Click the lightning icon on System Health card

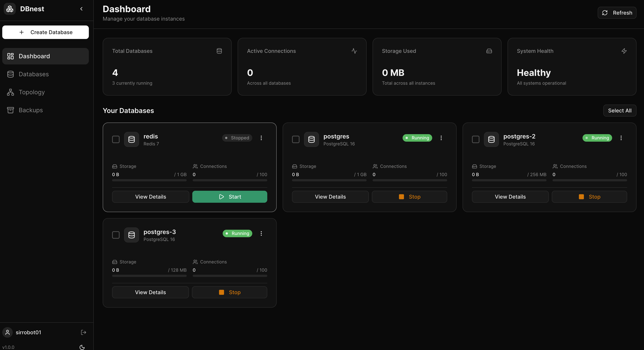(624, 51)
